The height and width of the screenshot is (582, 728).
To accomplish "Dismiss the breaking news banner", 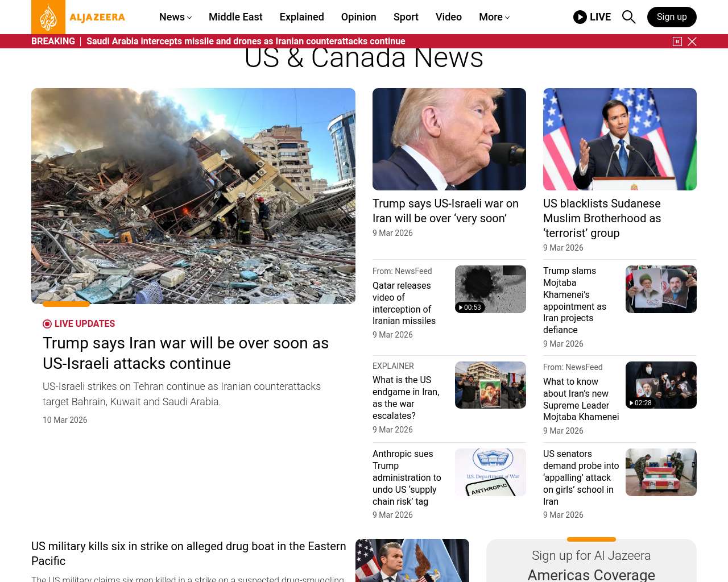I will click(x=692, y=41).
